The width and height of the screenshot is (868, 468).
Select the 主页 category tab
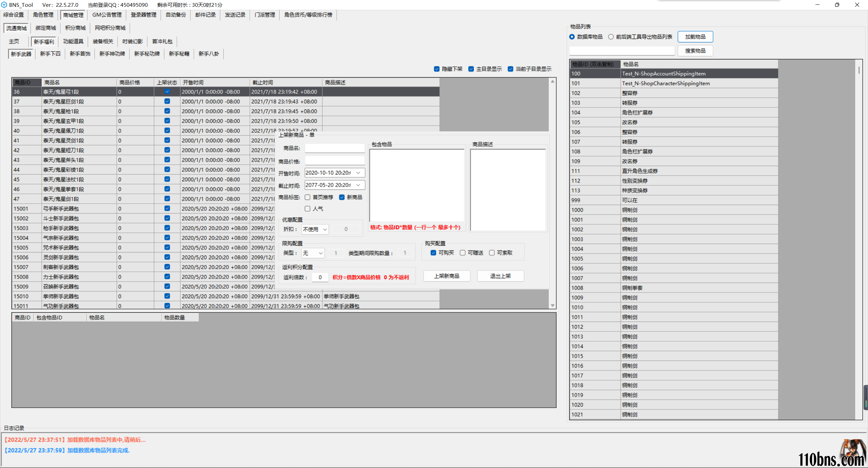[x=14, y=41]
